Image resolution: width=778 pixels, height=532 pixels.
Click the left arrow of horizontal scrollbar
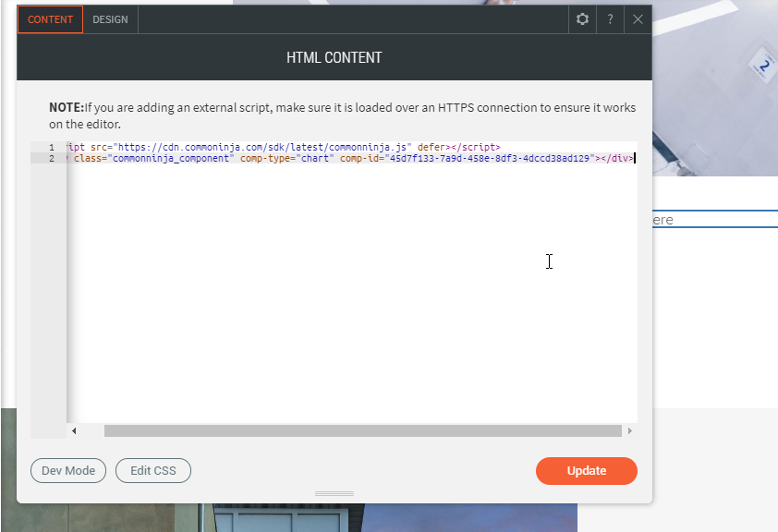pyautogui.click(x=74, y=430)
